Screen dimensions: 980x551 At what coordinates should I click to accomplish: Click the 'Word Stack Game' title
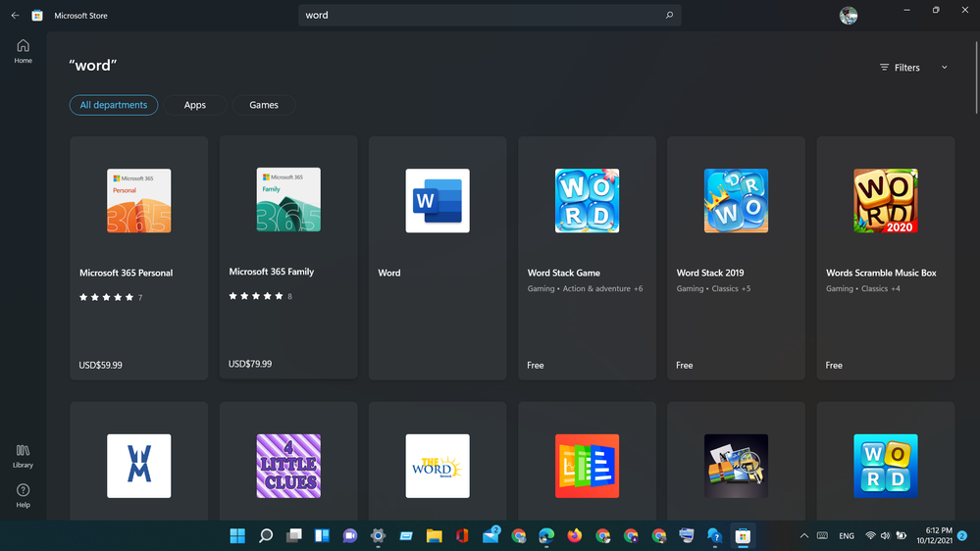tap(564, 273)
